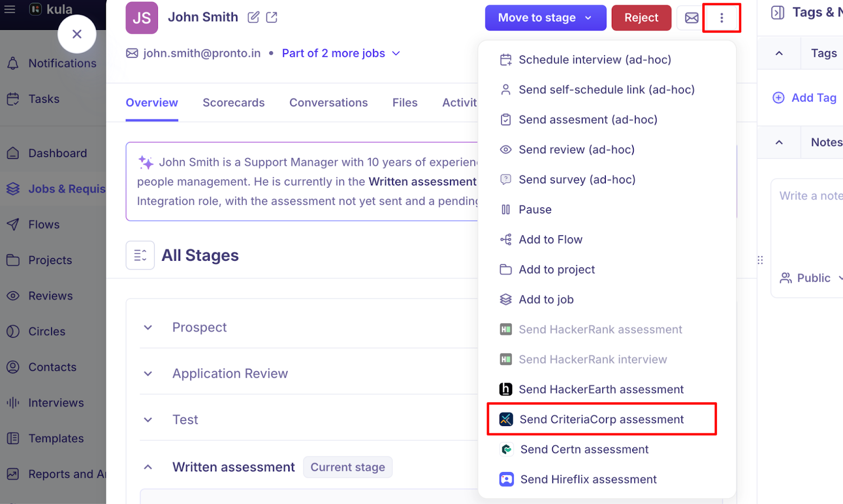Screen dimensions: 843x504
Task: Close the panel with the X button
Action: (x=77, y=34)
